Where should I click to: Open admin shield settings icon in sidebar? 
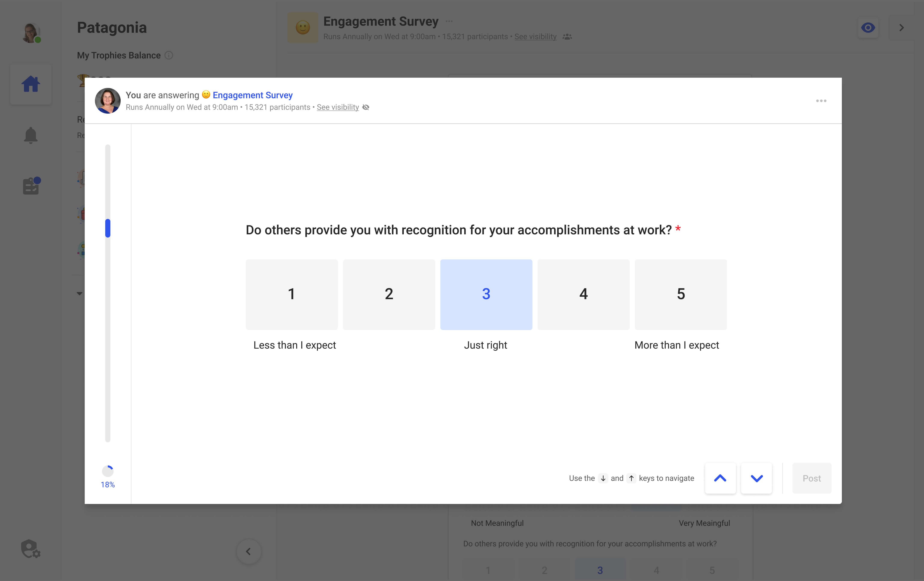(x=30, y=549)
